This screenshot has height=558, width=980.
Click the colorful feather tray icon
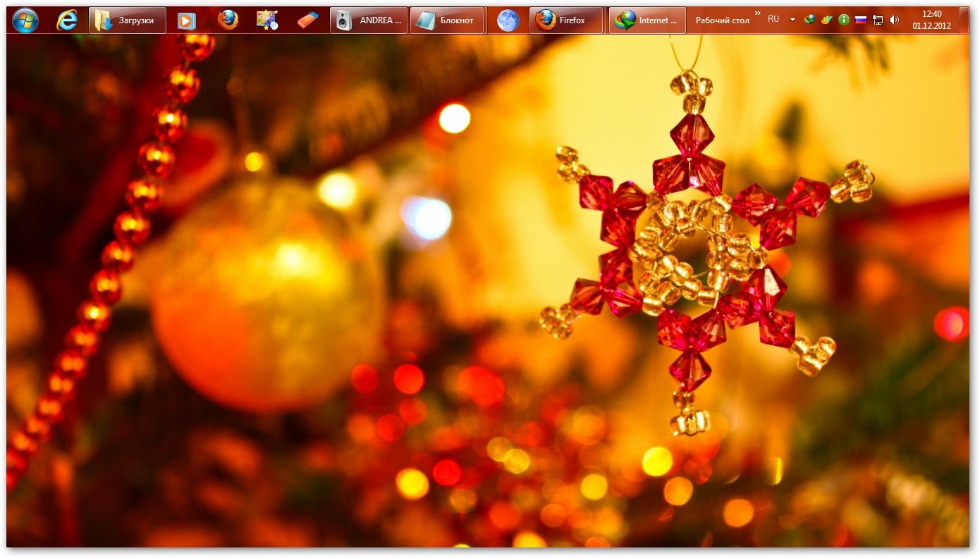click(x=827, y=20)
